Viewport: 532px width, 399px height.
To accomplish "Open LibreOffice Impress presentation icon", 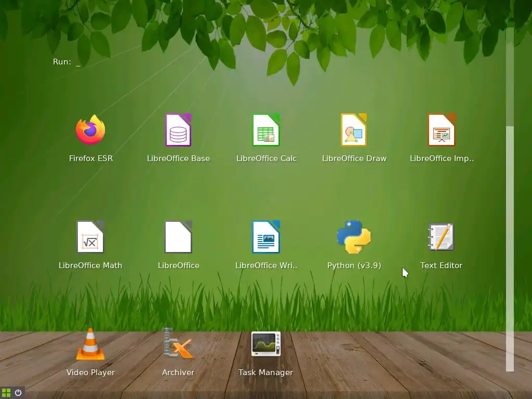I will coord(442,129).
